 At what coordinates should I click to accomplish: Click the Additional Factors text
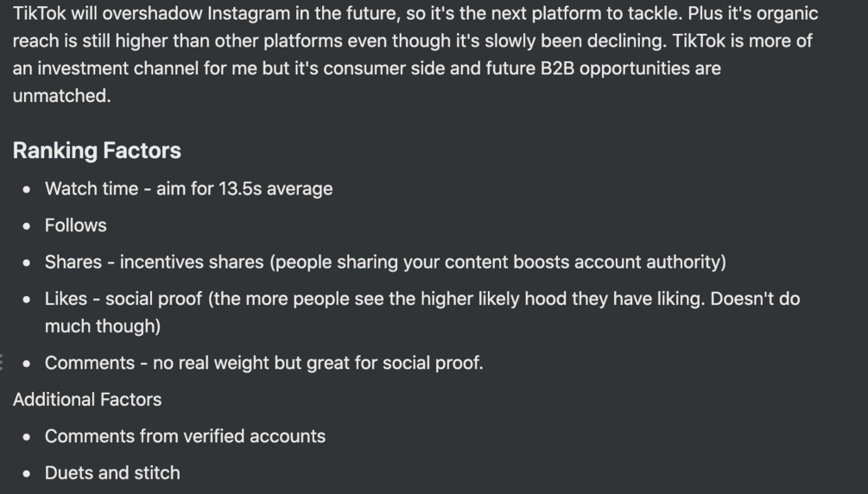(x=87, y=400)
